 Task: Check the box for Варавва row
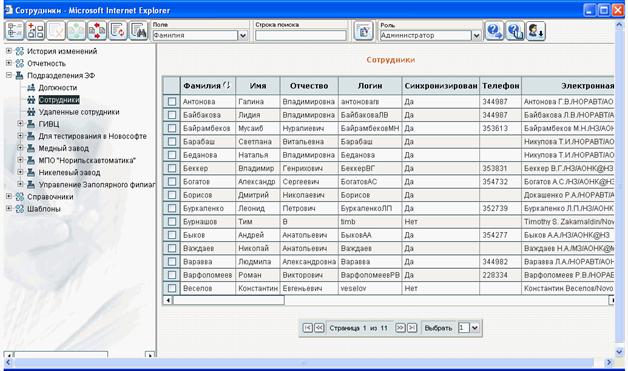(172, 262)
